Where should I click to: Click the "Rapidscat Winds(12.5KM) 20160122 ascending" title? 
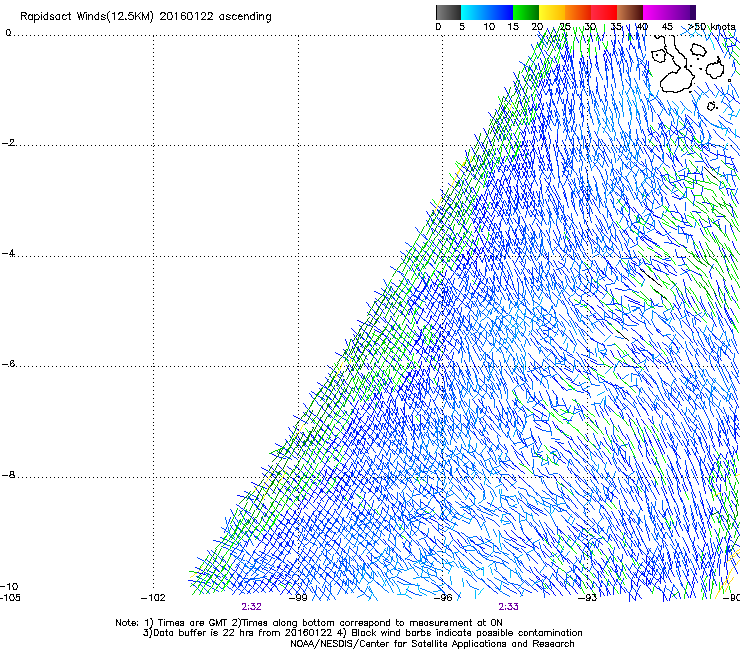click(146, 17)
